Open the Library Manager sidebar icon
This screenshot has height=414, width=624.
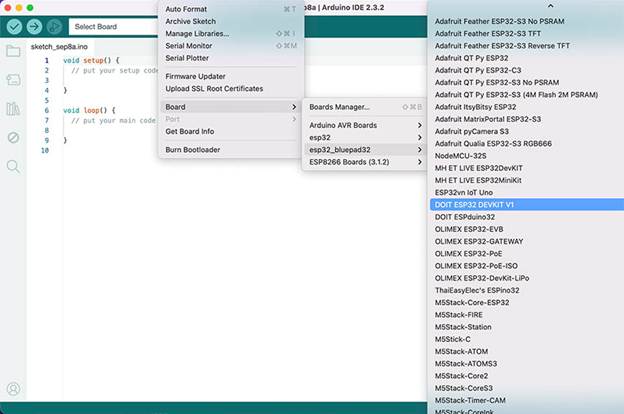13,108
